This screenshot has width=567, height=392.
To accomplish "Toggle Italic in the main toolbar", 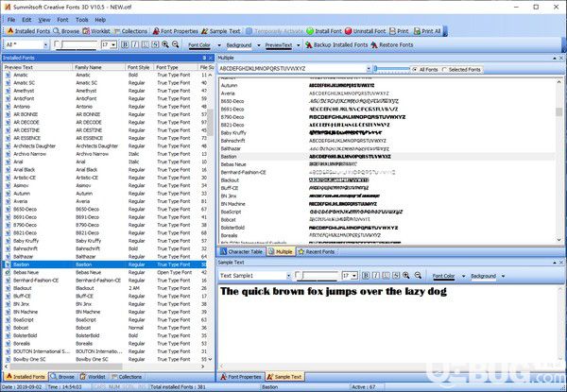I will [135, 44].
